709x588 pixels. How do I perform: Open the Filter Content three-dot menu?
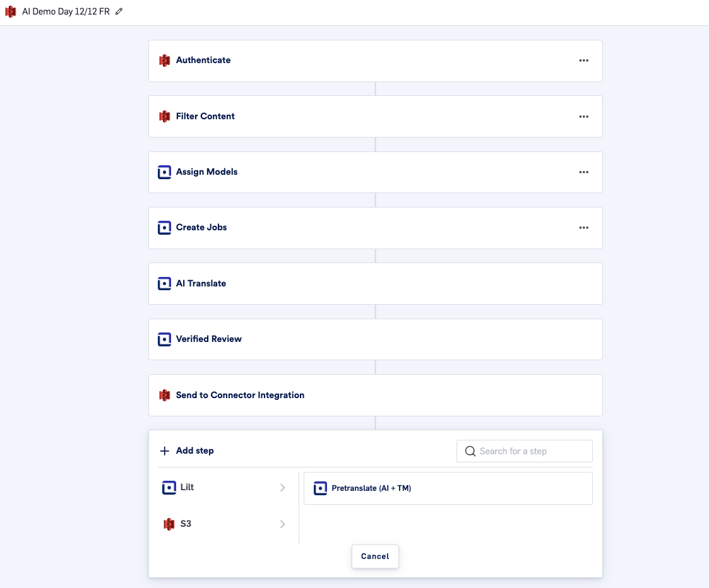coord(584,117)
